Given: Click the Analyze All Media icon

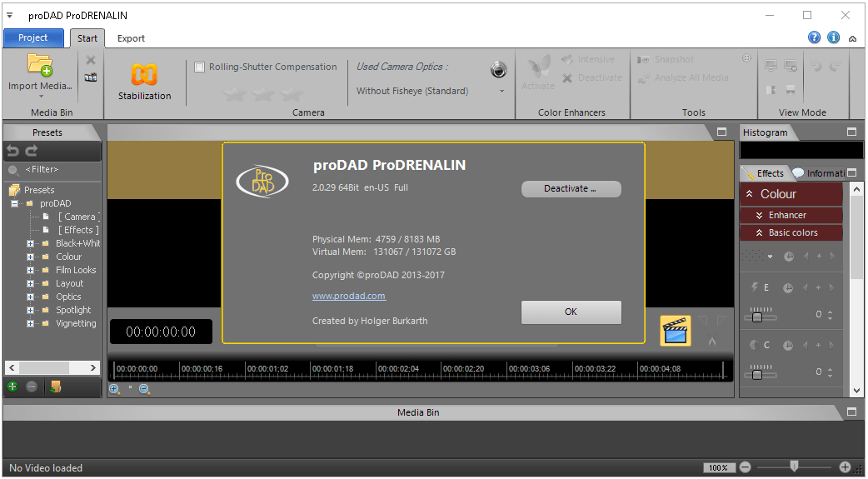Looking at the screenshot, I should pos(643,78).
